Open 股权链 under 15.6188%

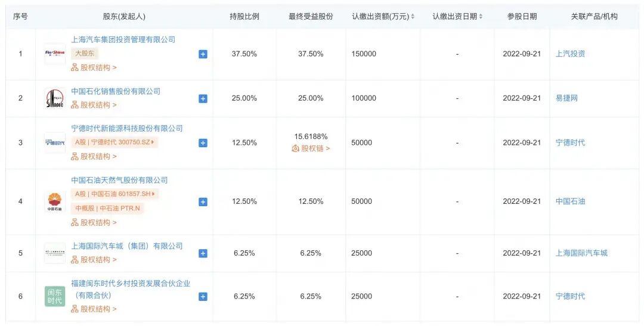(311, 148)
